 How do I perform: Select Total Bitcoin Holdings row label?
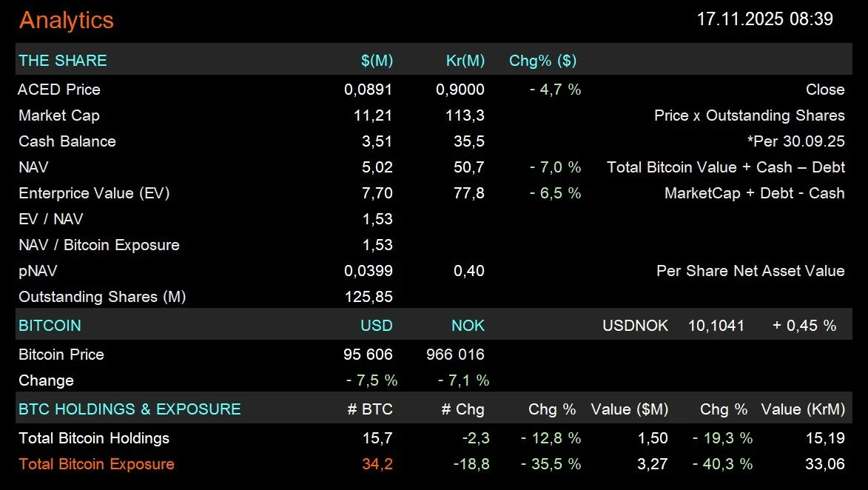94,438
